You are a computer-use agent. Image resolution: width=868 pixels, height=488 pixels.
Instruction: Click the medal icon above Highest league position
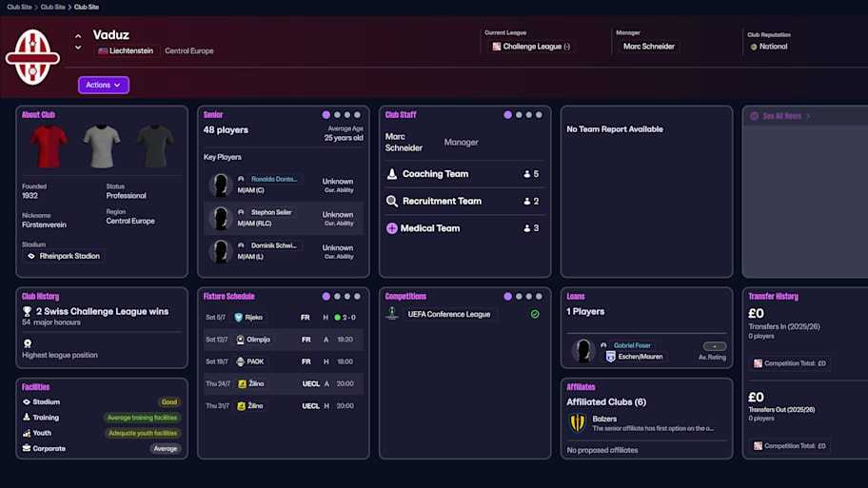(28, 343)
